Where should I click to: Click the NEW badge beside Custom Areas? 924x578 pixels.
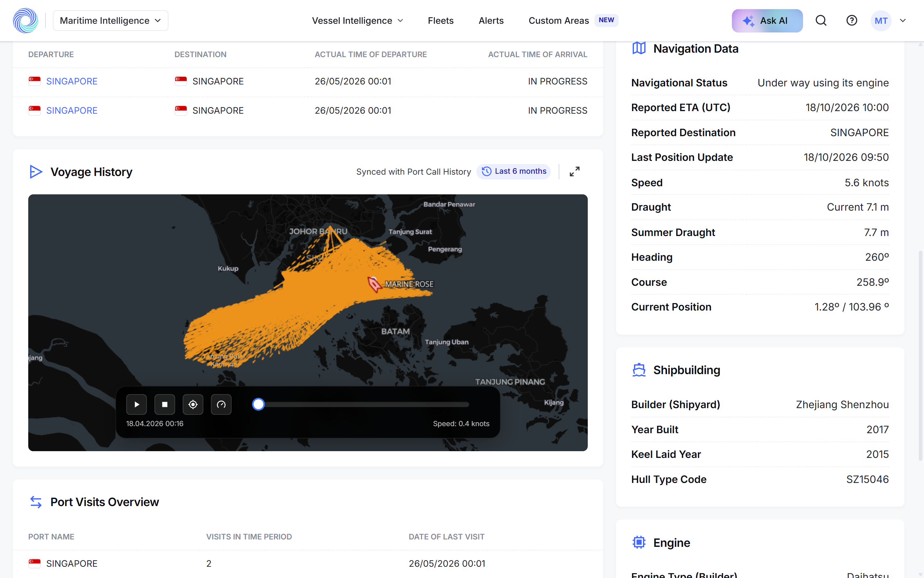point(606,20)
